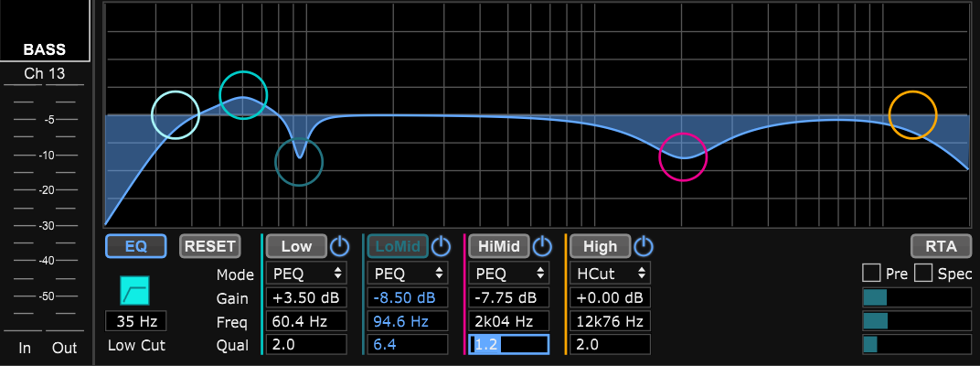The height and width of the screenshot is (366, 980).
Task: Click the LoMid Qual 6.4 field
Action: [x=408, y=345]
